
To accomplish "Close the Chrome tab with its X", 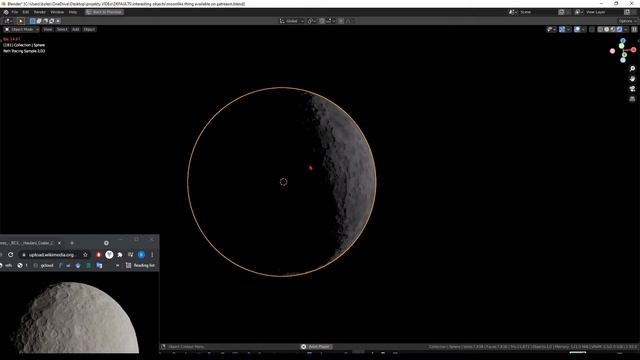I will (x=59, y=243).
